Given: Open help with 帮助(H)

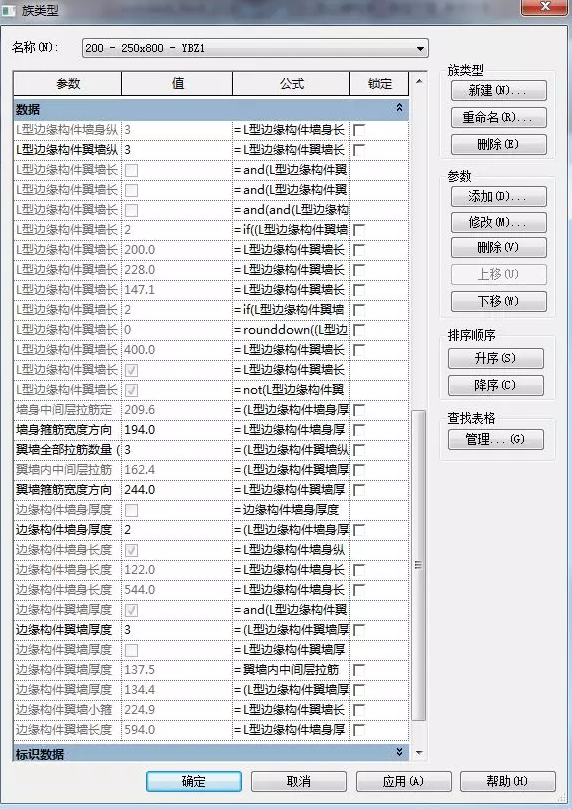Looking at the screenshot, I should [508, 781].
